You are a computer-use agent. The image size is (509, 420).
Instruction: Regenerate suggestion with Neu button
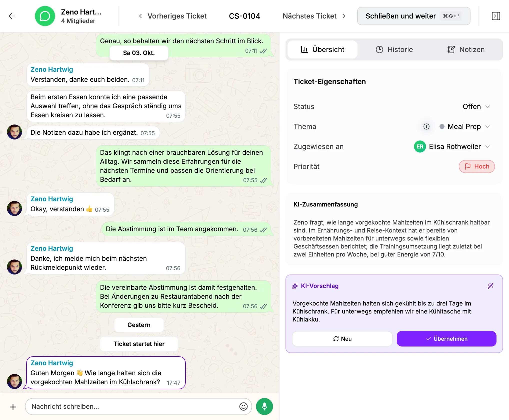click(342, 339)
